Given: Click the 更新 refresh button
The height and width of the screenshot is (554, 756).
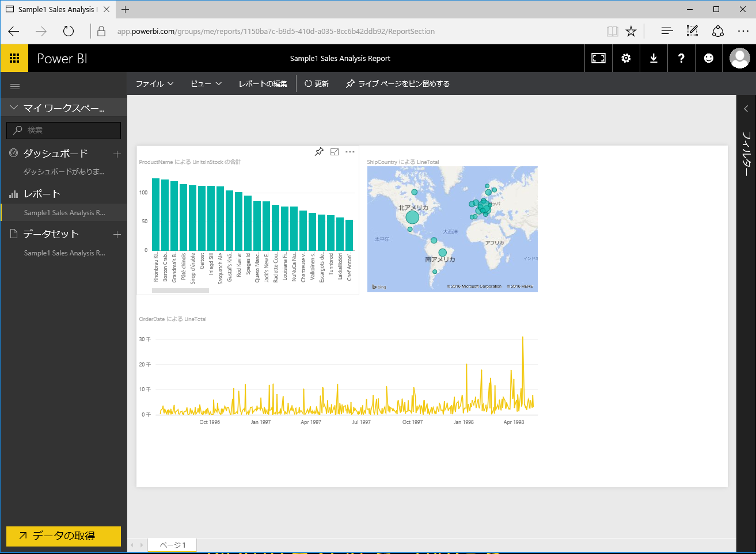Looking at the screenshot, I should click(317, 84).
